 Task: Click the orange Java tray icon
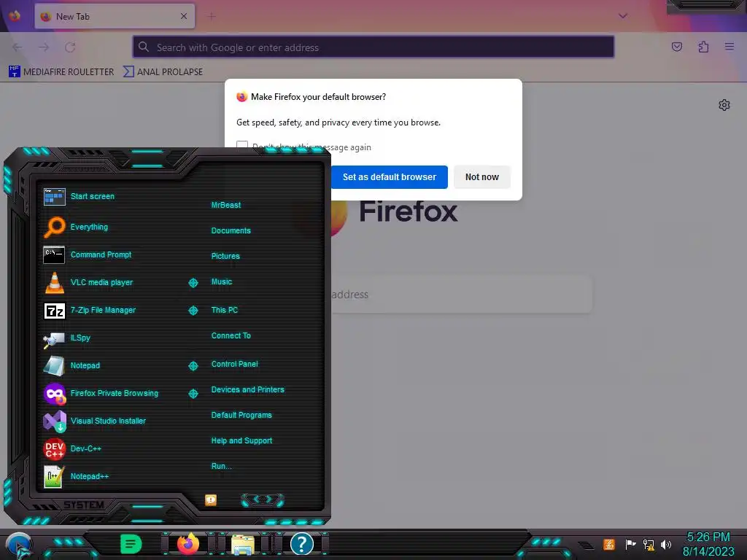click(609, 544)
